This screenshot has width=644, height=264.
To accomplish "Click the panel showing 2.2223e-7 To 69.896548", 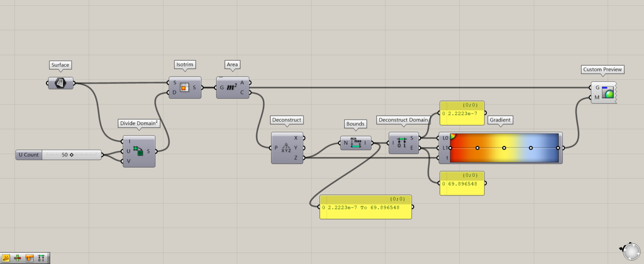I will [x=365, y=207].
